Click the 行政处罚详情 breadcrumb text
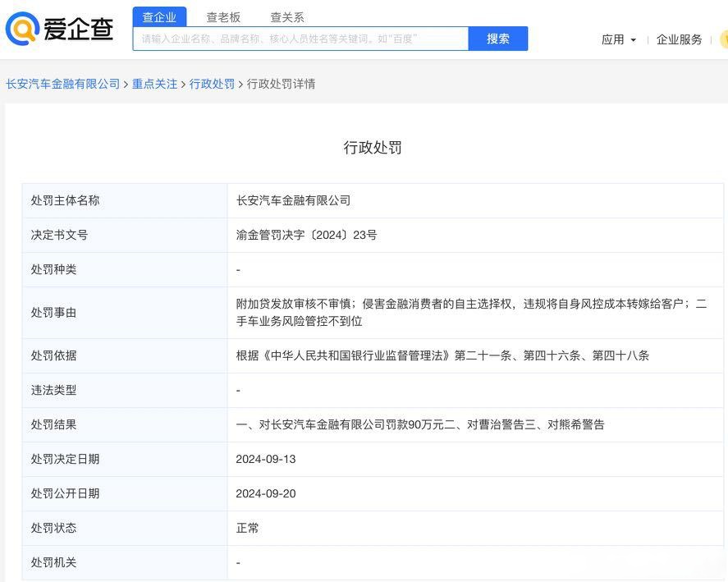The height and width of the screenshot is (582, 728). 281,84
